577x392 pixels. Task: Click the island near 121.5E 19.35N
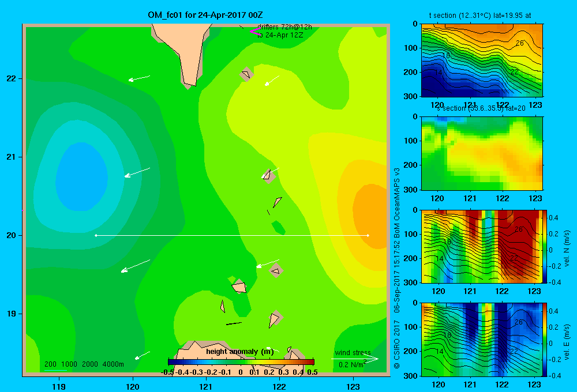pos(239,287)
